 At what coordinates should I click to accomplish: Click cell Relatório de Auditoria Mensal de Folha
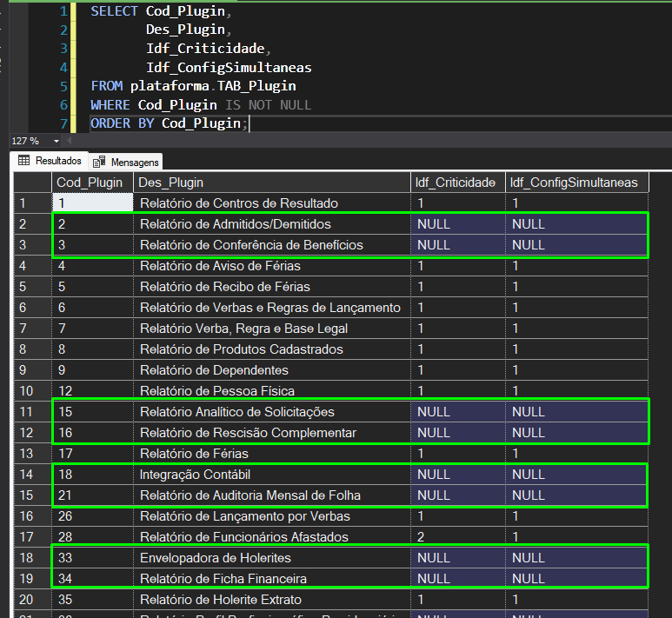coord(272,495)
